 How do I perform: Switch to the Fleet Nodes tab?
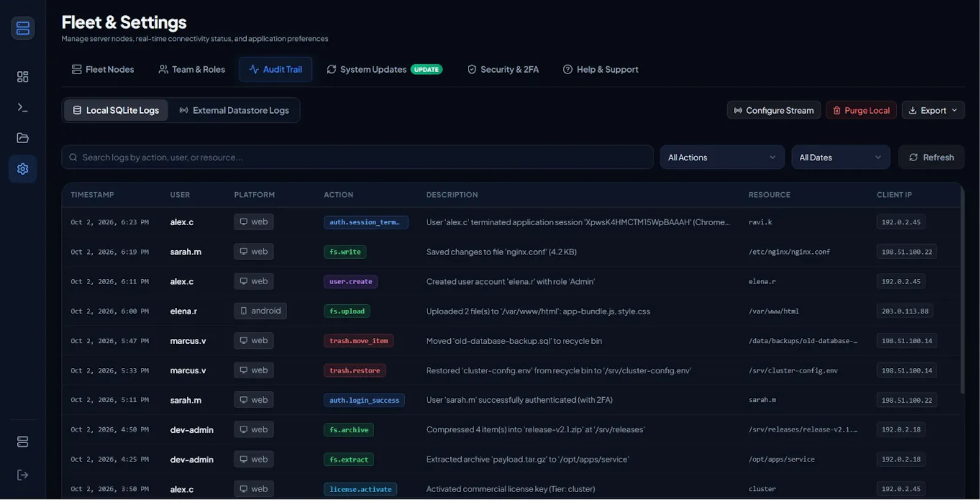pos(103,69)
